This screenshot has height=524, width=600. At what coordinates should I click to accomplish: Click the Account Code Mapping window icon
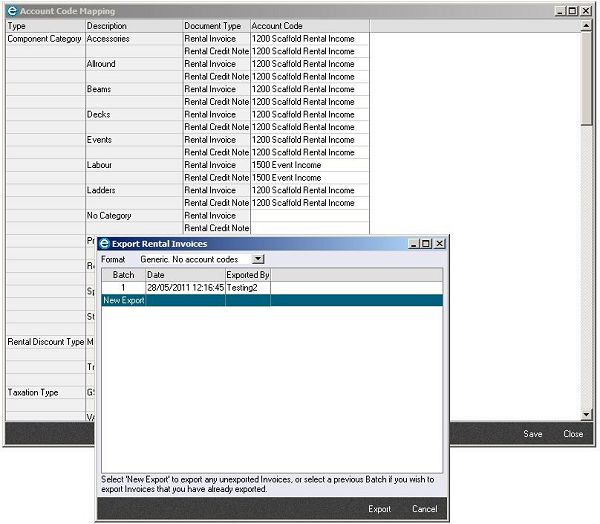pos(12,10)
